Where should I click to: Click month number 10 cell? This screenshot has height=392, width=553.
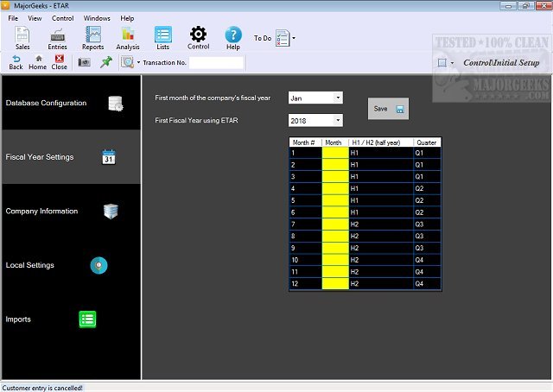(x=305, y=260)
